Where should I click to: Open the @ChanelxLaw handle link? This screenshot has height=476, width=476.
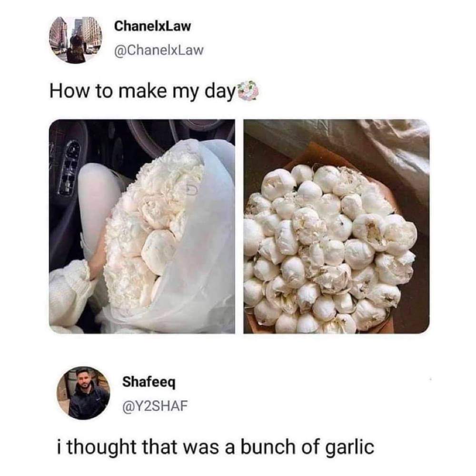click(159, 50)
